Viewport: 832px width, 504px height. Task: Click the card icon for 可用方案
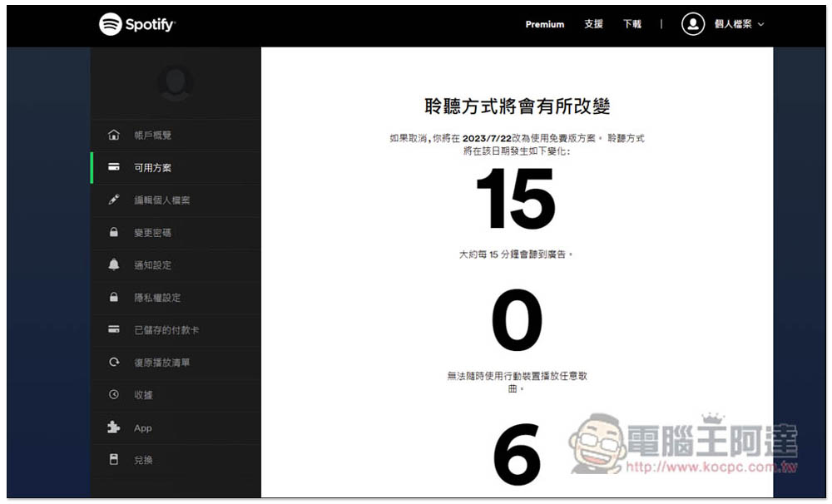[113, 167]
